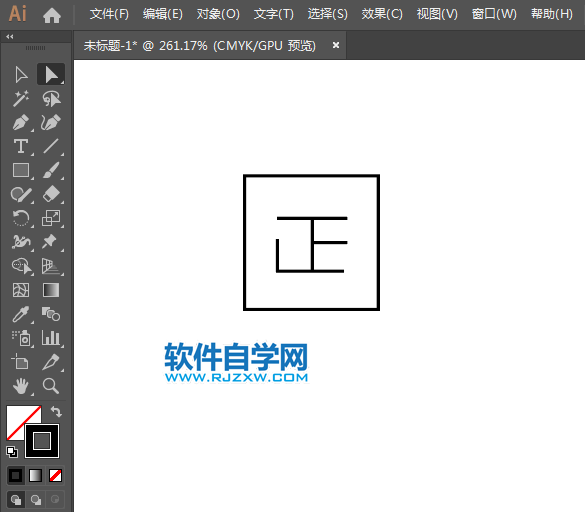This screenshot has width=585, height=512.
Task: Click the Illustrator home icon
Action: [x=52, y=15]
